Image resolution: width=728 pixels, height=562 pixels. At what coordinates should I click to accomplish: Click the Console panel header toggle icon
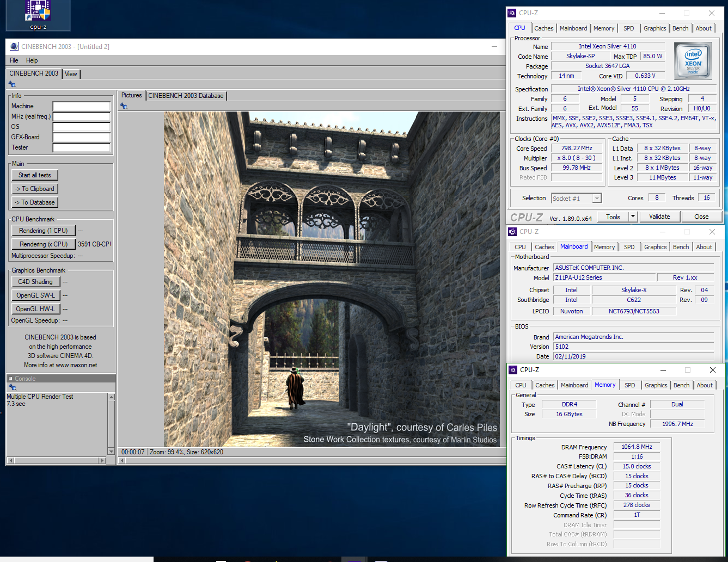pyautogui.click(x=10, y=379)
